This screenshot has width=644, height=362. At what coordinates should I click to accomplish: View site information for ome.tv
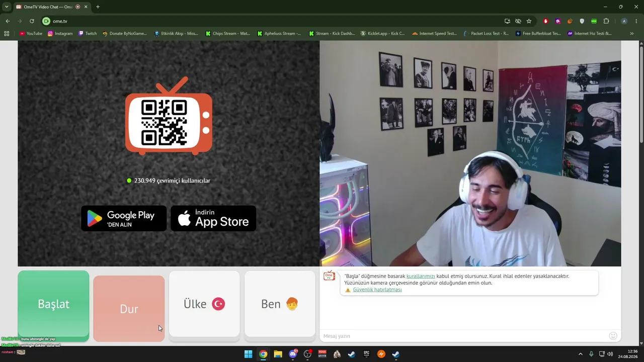[46, 21]
